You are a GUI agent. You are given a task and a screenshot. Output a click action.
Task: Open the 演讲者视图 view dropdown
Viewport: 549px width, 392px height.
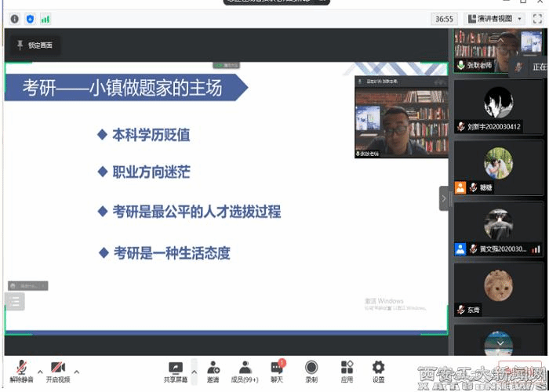point(495,19)
